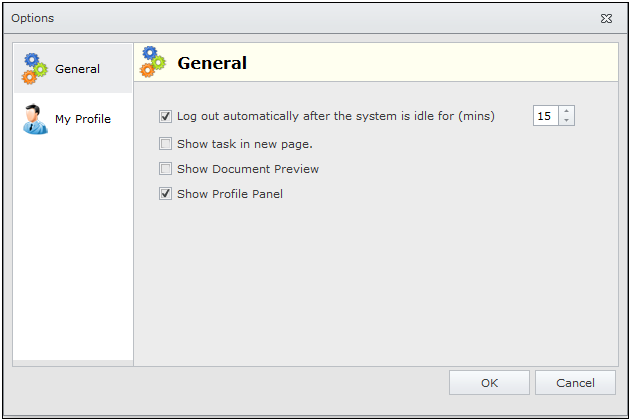Increase idle minutes with the up arrow
The width and height of the screenshot is (629, 419).
567,111
